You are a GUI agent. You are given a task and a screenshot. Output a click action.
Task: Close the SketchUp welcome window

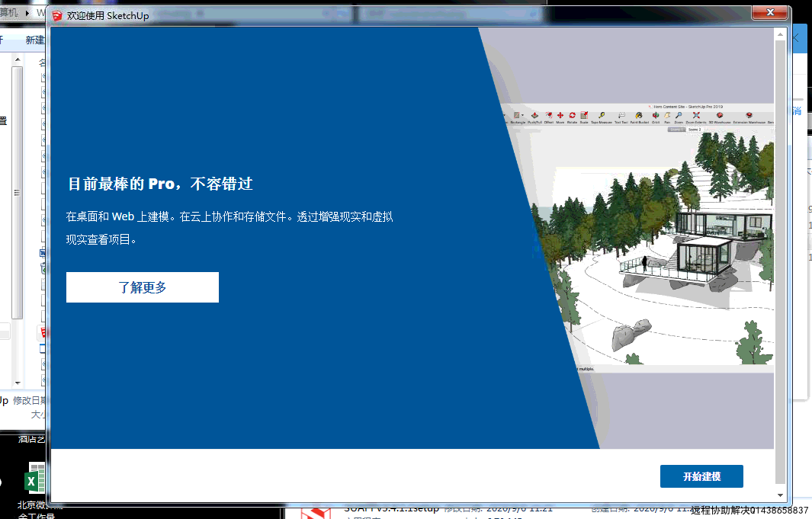pyautogui.click(x=770, y=12)
